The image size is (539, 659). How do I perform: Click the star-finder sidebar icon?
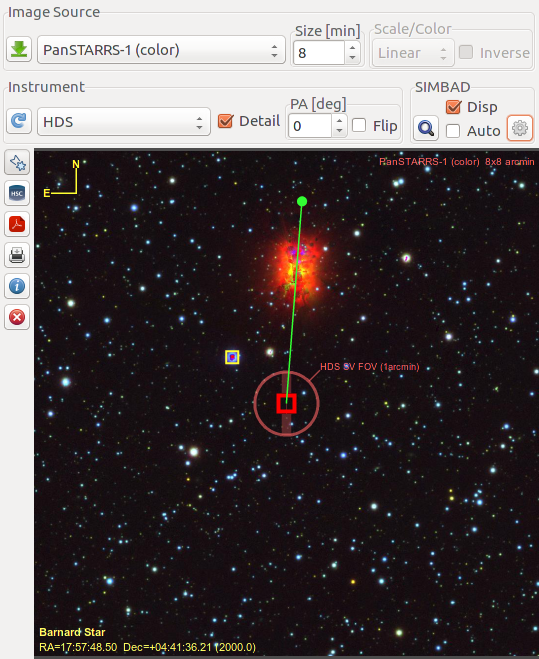coord(17,162)
